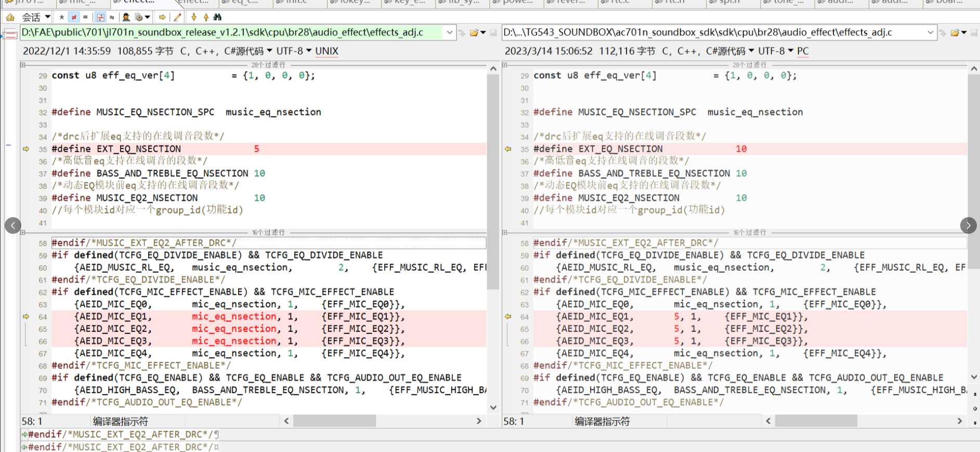Jump to Previous Difference up arrow
This screenshot has width=980, height=452.
click(x=206, y=17)
